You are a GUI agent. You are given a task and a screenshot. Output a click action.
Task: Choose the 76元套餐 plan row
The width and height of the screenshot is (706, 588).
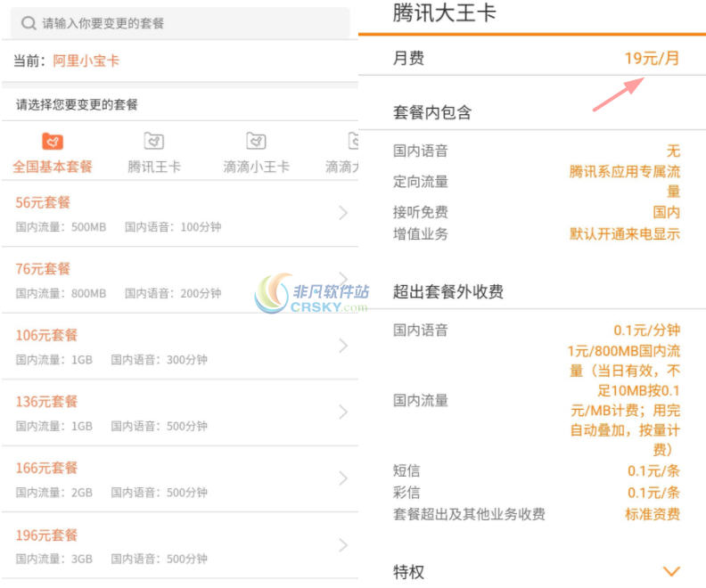tap(178, 279)
